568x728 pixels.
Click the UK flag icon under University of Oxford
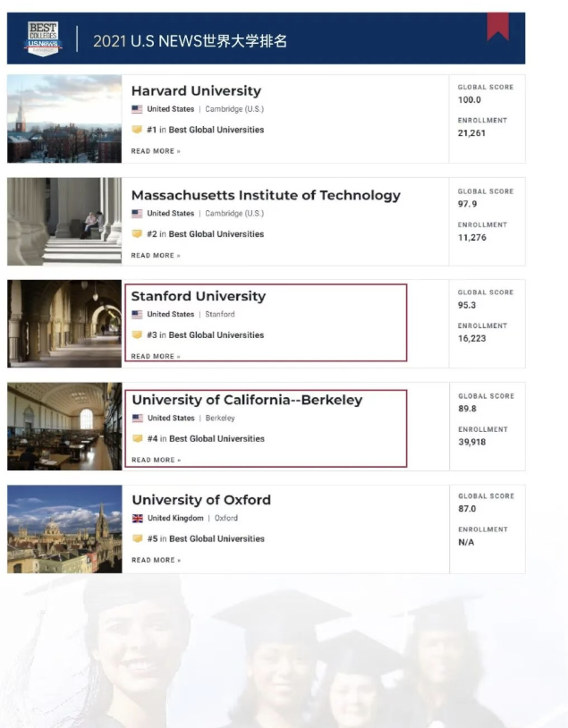click(x=138, y=518)
